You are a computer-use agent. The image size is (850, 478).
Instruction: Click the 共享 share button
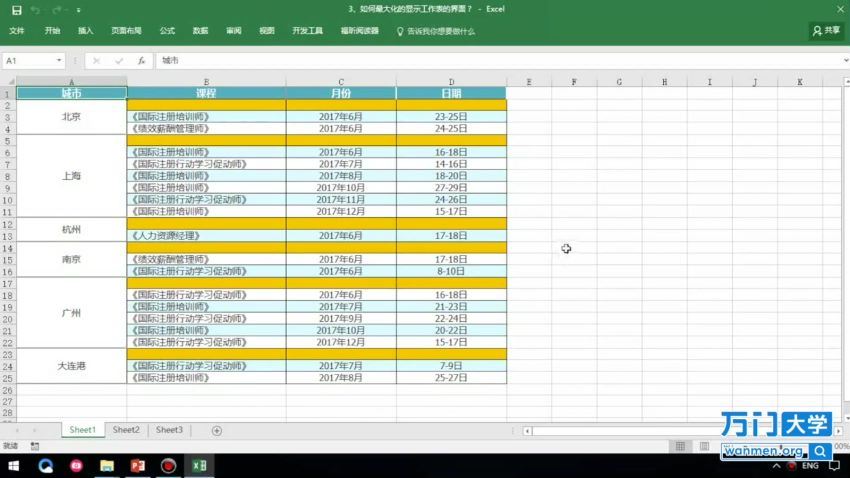click(x=826, y=31)
